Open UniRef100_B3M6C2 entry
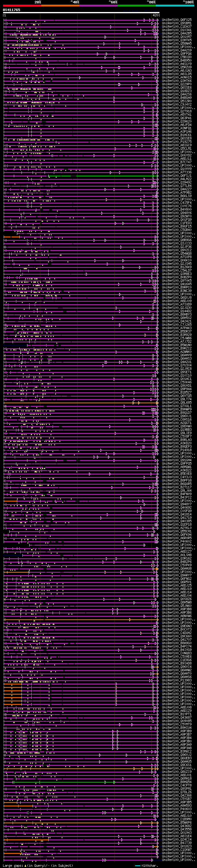The image size is (197, 868). (x=177, y=751)
